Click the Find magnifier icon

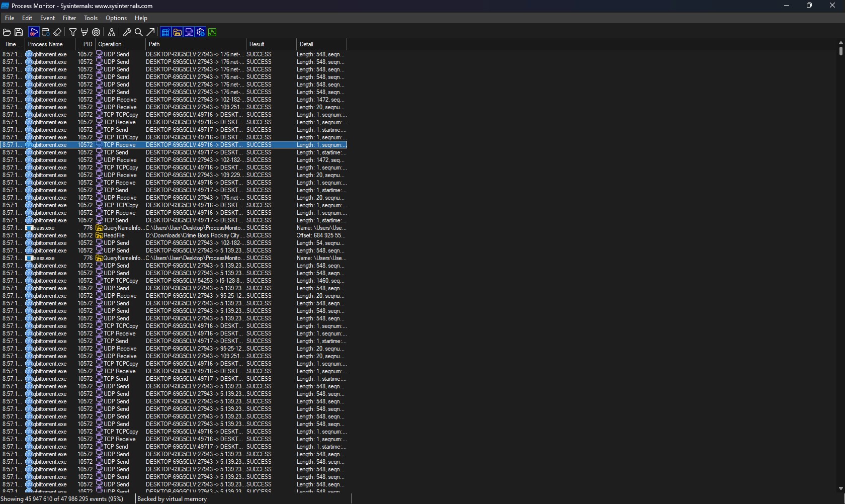pos(139,32)
